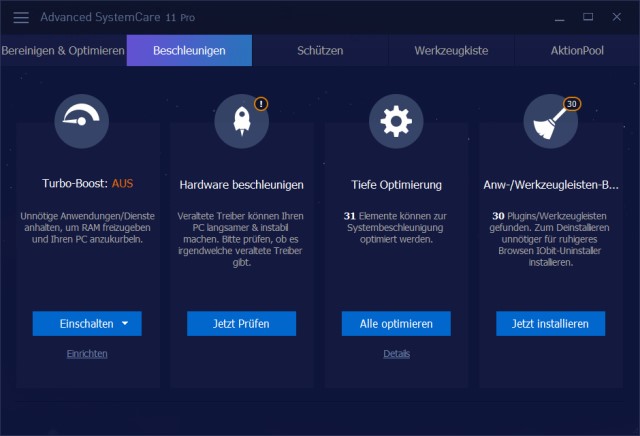Click the toolbar cleaner broom icon
The image size is (640, 436).
point(551,121)
